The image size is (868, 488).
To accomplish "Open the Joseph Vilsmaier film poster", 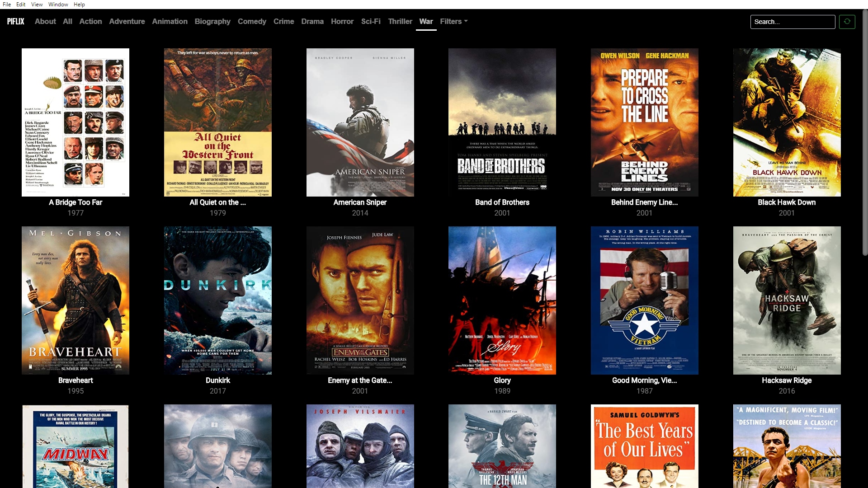I will click(x=360, y=446).
